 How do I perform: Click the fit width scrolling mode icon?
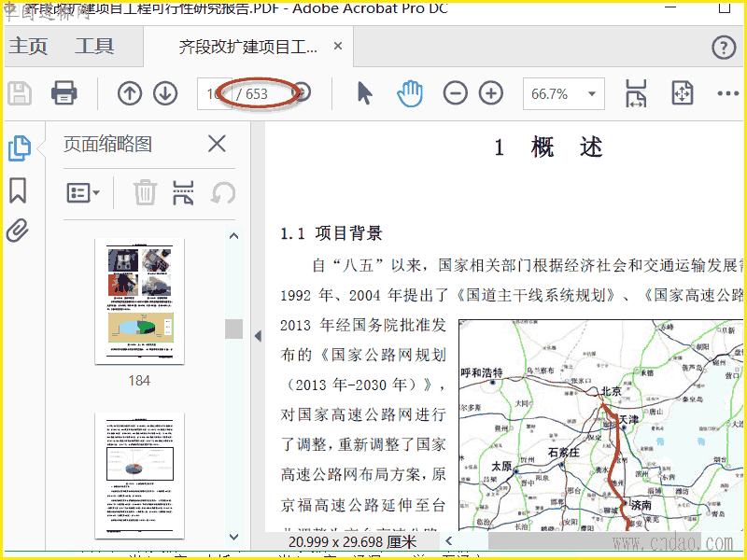pos(636,93)
